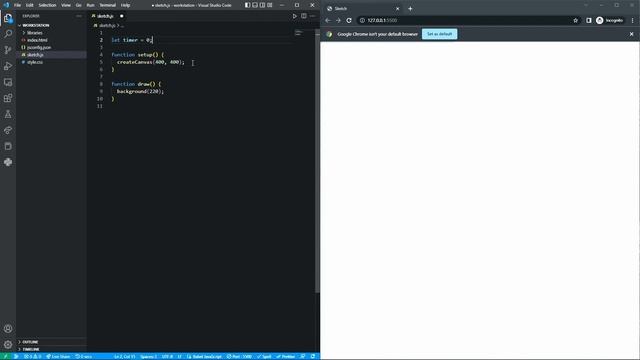Click Live Share in status bar
This screenshot has width=640, height=360.
point(58,356)
